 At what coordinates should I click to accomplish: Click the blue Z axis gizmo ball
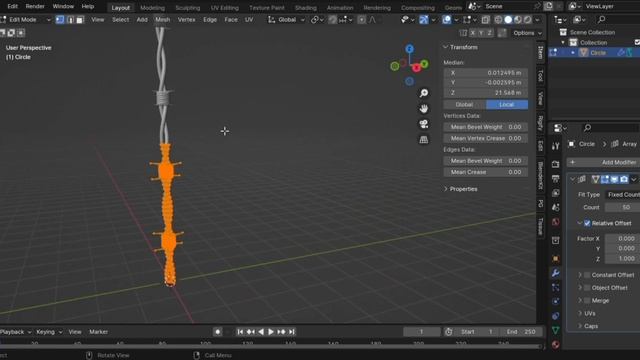point(409,49)
